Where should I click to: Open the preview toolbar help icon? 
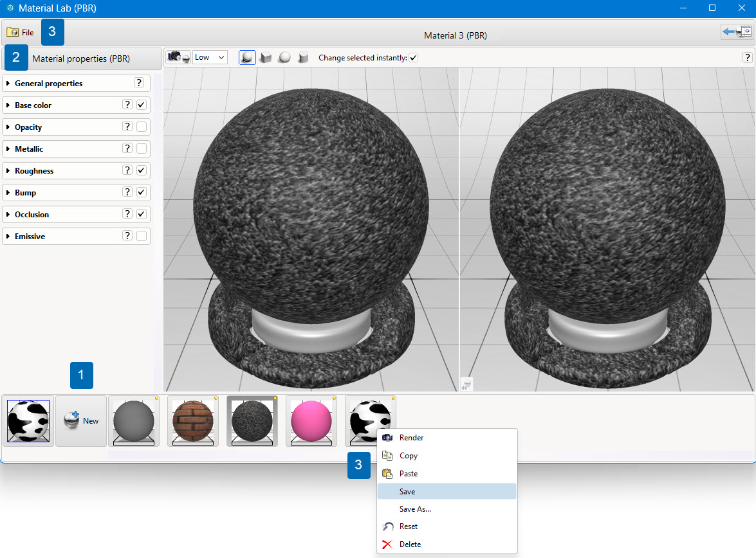747,58
